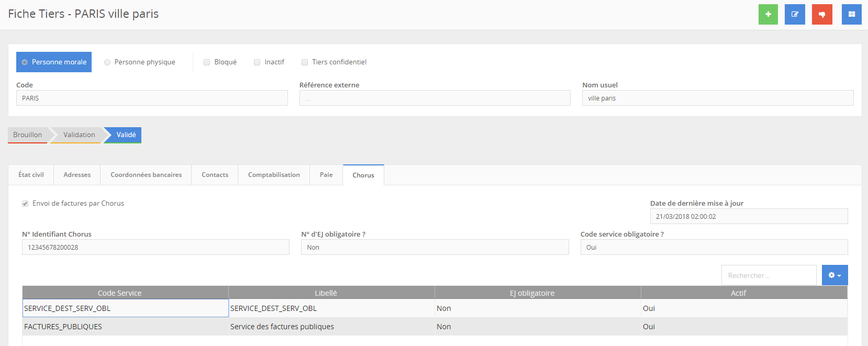Toggle the Tiers confidentiel checkbox

point(305,62)
